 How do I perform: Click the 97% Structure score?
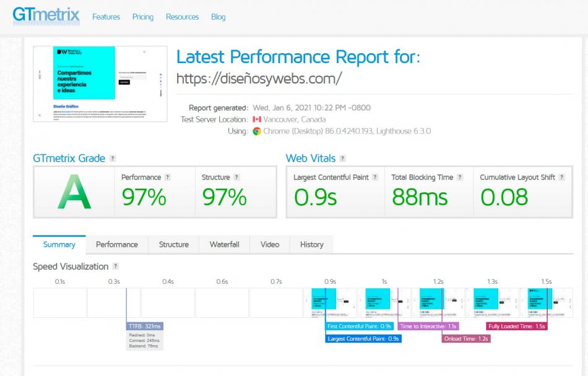click(x=224, y=197)
